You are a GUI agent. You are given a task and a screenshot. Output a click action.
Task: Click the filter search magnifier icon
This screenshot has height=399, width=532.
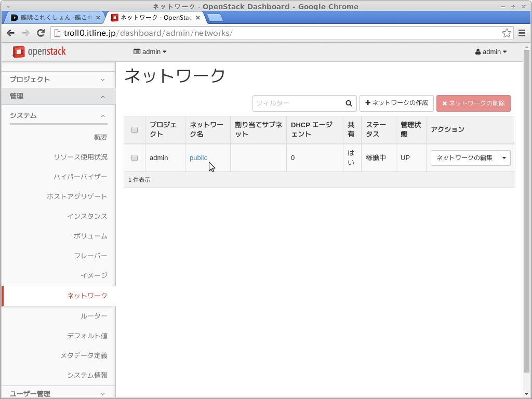(x=349, y=103)
